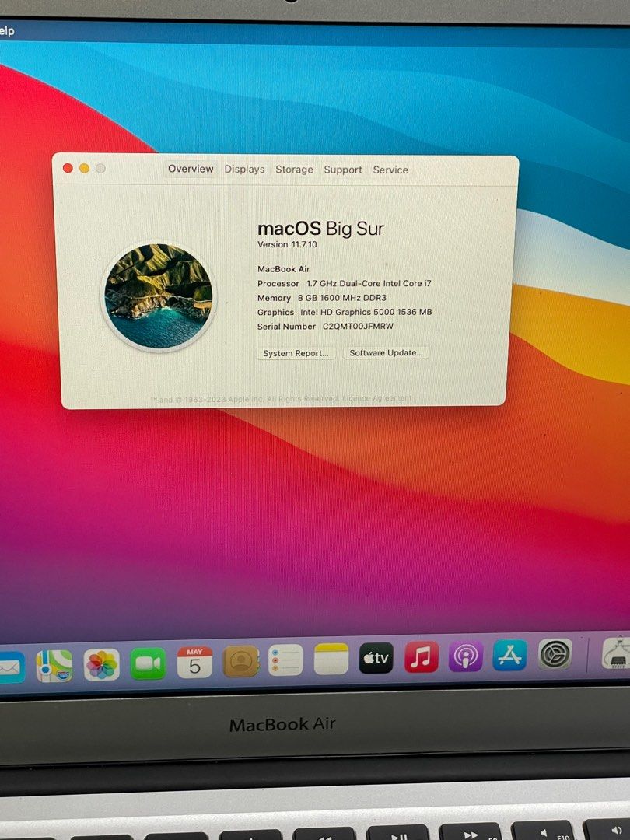Click the Software Update... button
The width and height of the screenshot is (630, 840).
[x=386, y=353]
